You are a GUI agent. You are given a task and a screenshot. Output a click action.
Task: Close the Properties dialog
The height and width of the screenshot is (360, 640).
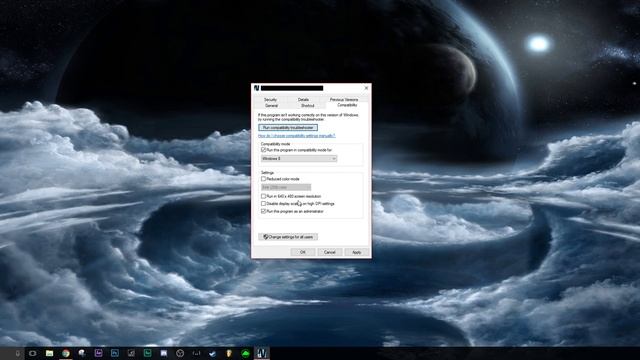[366, 88]
